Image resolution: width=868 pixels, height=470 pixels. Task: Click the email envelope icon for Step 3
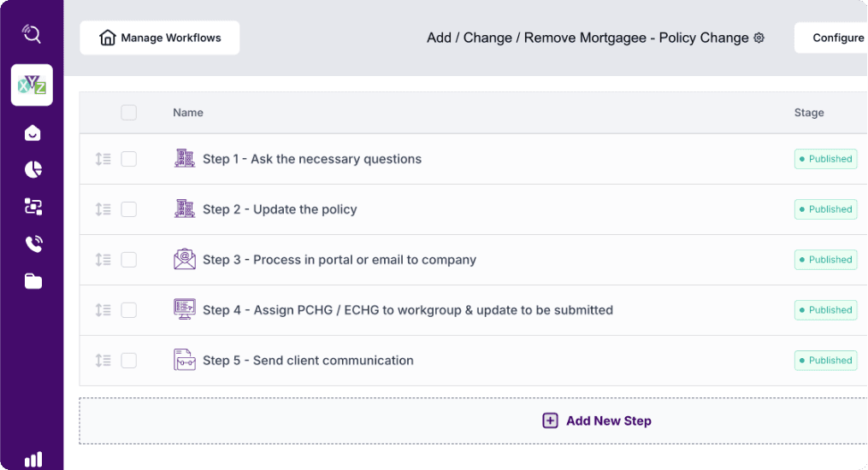[x=185, y=259]
